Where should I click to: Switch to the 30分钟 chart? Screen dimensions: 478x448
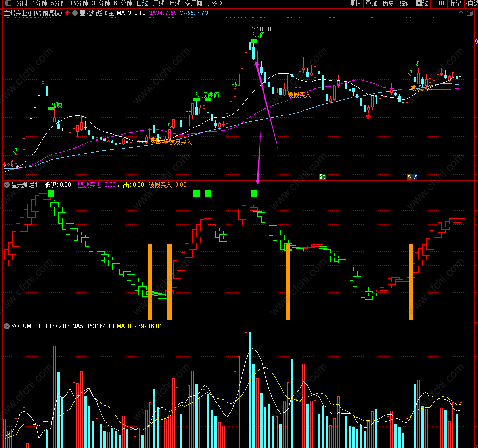pyautogui.click(x=101, y=4)
